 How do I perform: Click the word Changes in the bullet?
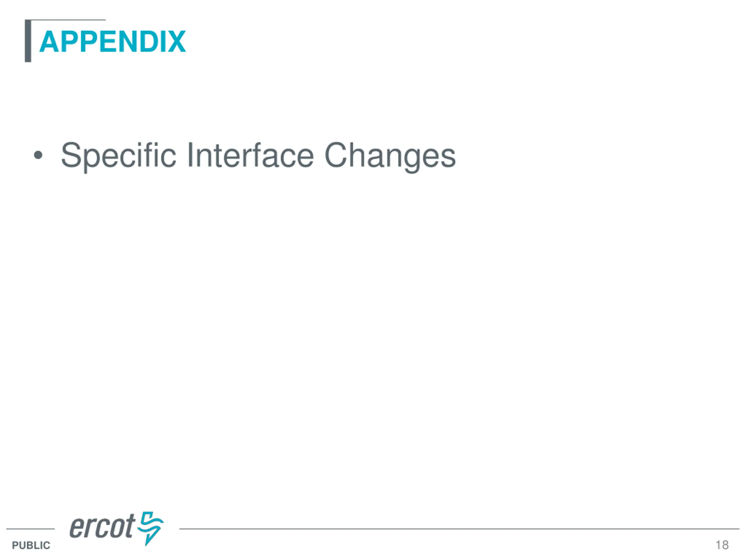(x=390, y=157)
